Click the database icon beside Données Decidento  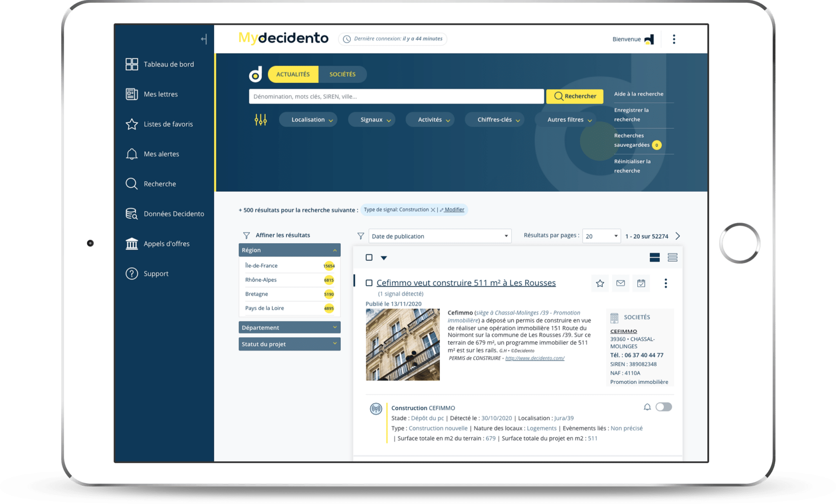click(131, 214)
